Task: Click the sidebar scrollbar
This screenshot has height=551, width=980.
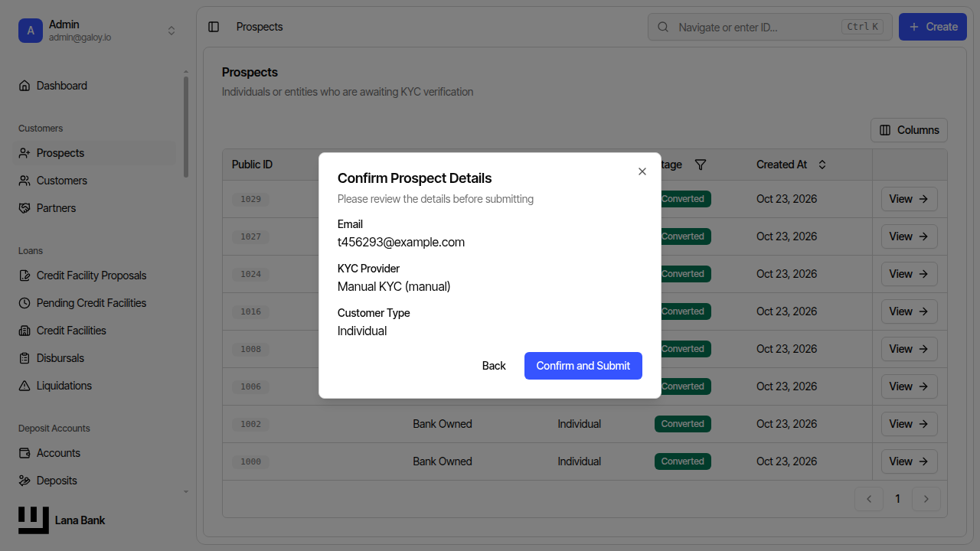Action: [x=185, y=126]
